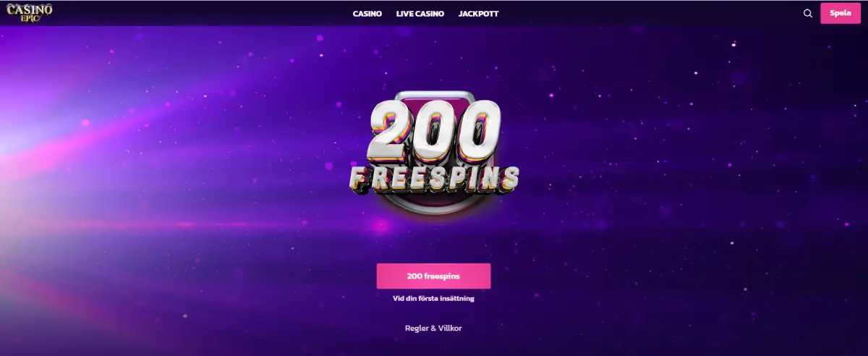Click the 200 Freespins chrome graphic
This screenshot has height=356, width=868.
(x=433, y=151)
